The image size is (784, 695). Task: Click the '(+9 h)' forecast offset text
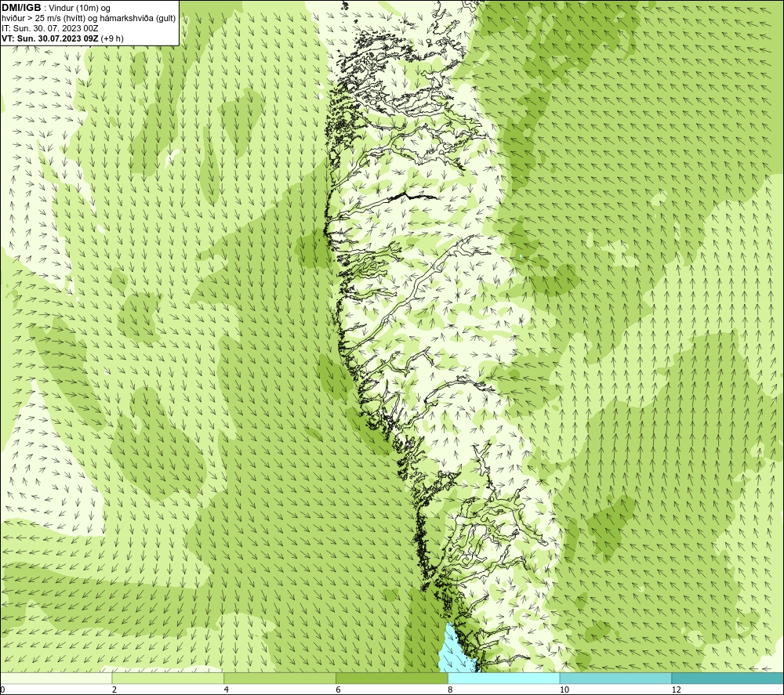coord(112,38)
